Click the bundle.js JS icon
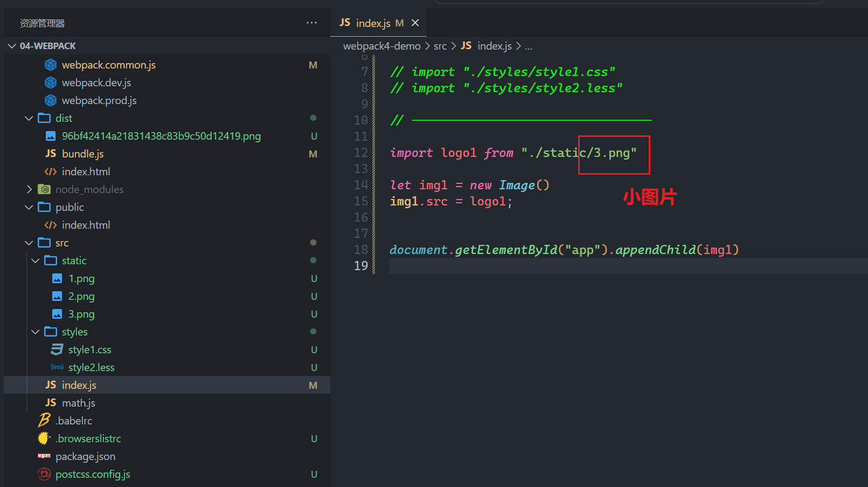This screenshot has width=868, height=487. click(51, 154)
